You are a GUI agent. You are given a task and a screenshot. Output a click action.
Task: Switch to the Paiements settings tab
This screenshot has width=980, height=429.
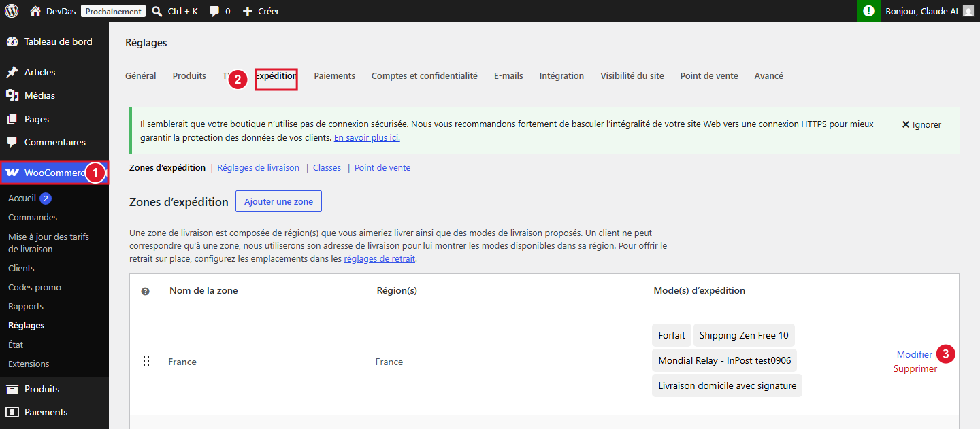tap(335, 75)
